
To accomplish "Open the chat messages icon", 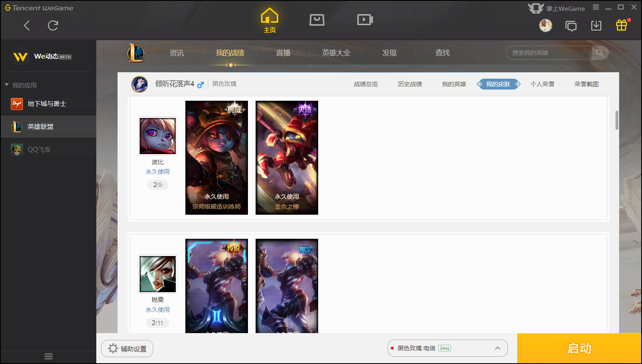I will point(571,26).
